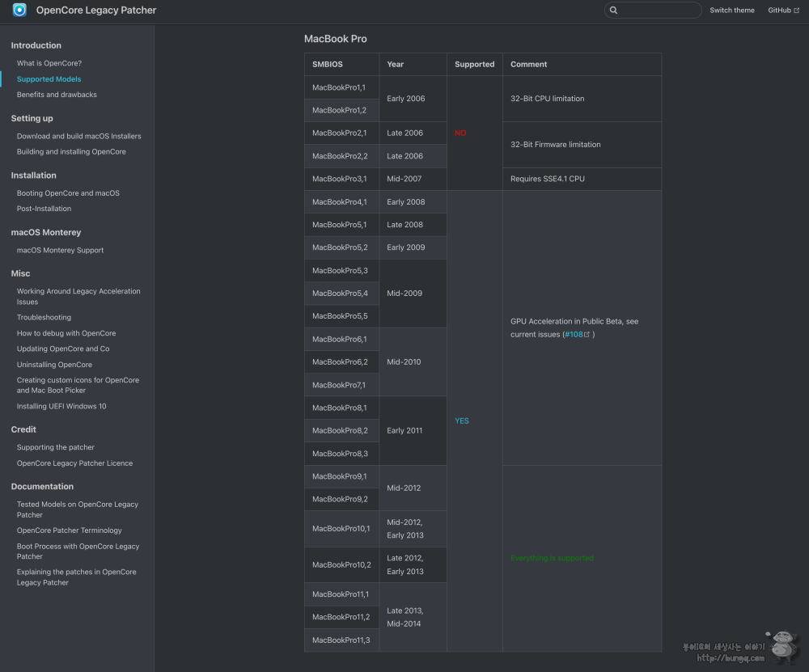Open the Post-Installation page
The image size is (809, 672).
(44, 209)
